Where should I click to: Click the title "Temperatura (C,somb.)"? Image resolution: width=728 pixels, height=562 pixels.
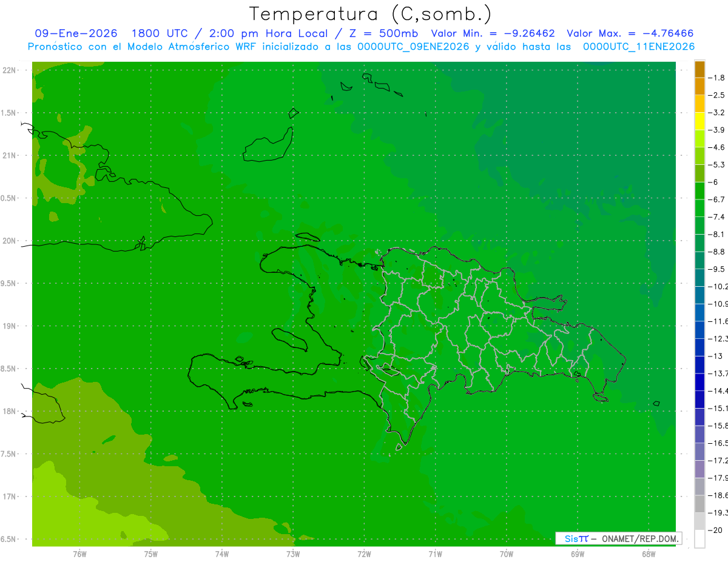point(370,14)
